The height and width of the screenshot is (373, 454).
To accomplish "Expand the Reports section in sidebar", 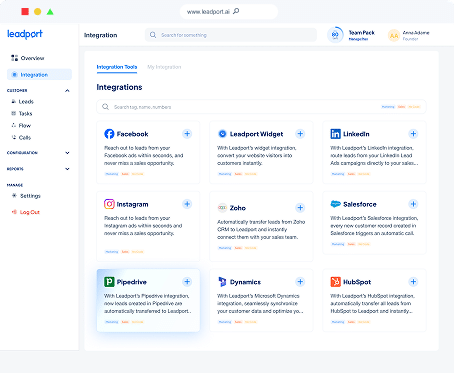I will coord(67,169).
